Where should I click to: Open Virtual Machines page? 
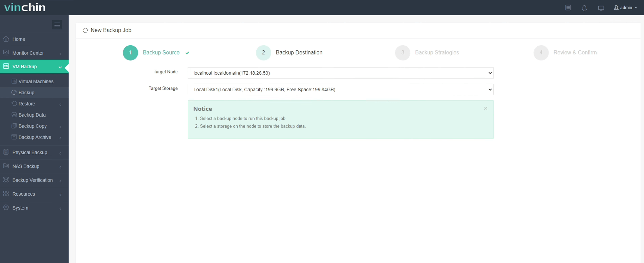(x=34, y=81)
